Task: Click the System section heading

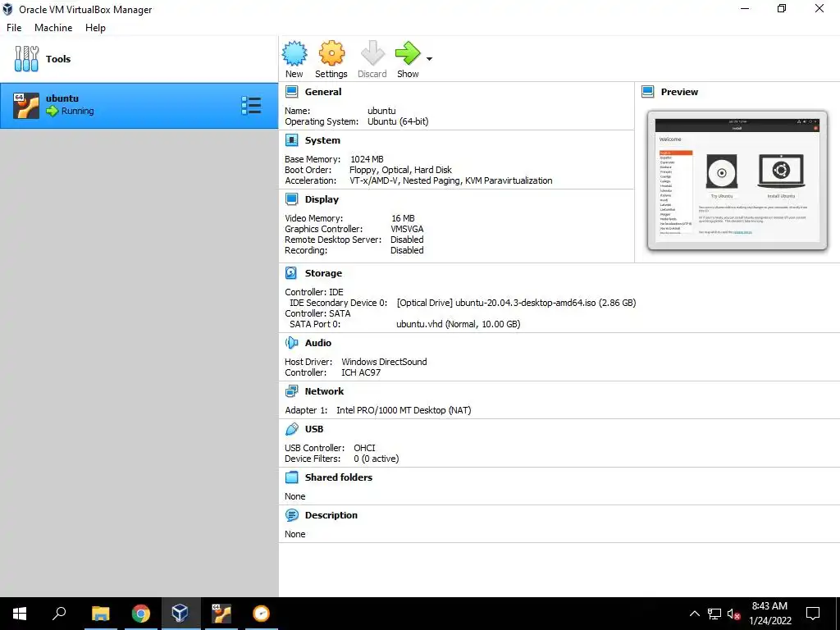Action: tap(322, 140)
